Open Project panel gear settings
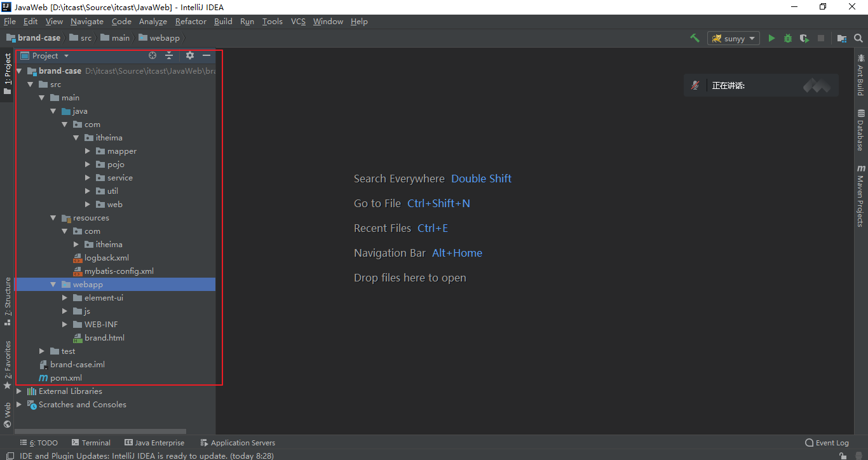Image resolution: width=868 pixels, height=460 pixels. (x=189, y=56)
